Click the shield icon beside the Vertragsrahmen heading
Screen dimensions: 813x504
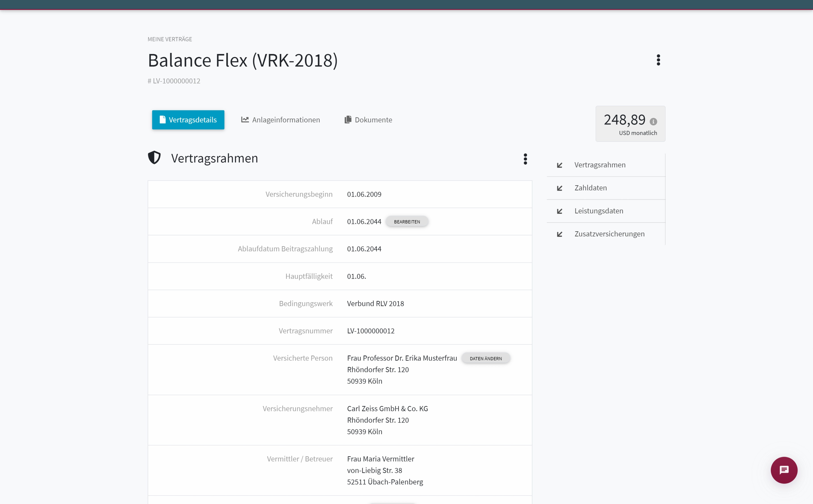(x=154, y=158)
